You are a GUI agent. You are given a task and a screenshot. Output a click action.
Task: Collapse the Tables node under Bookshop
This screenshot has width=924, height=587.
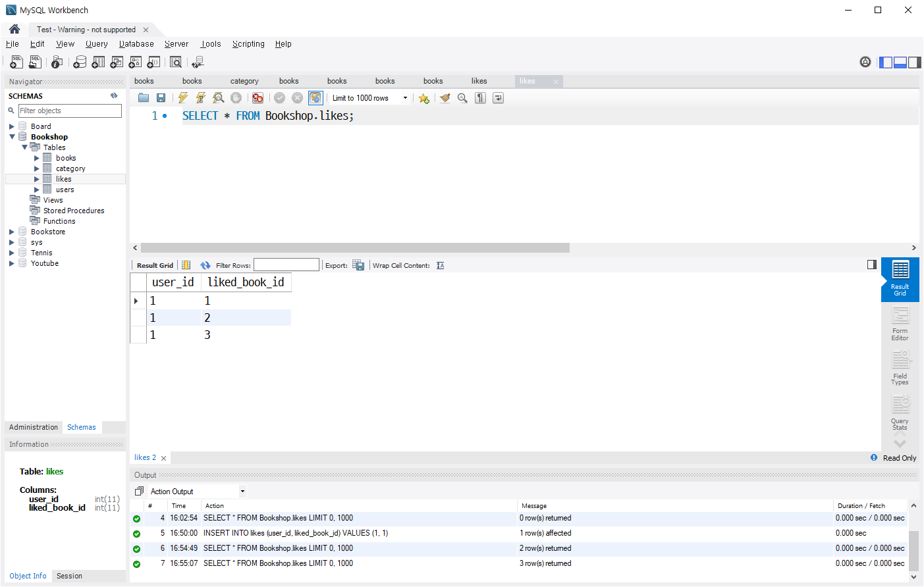[x=24, y=147]
